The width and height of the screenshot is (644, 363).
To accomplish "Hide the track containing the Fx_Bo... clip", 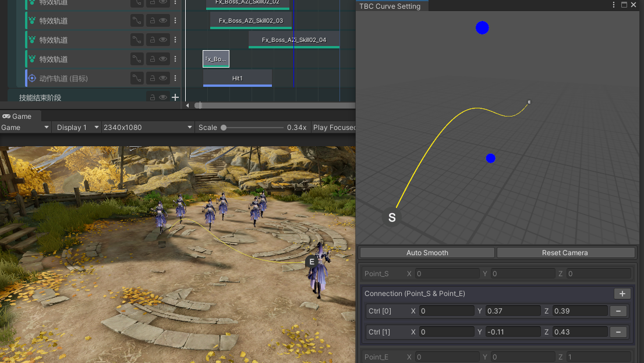I will coord(163,59).
